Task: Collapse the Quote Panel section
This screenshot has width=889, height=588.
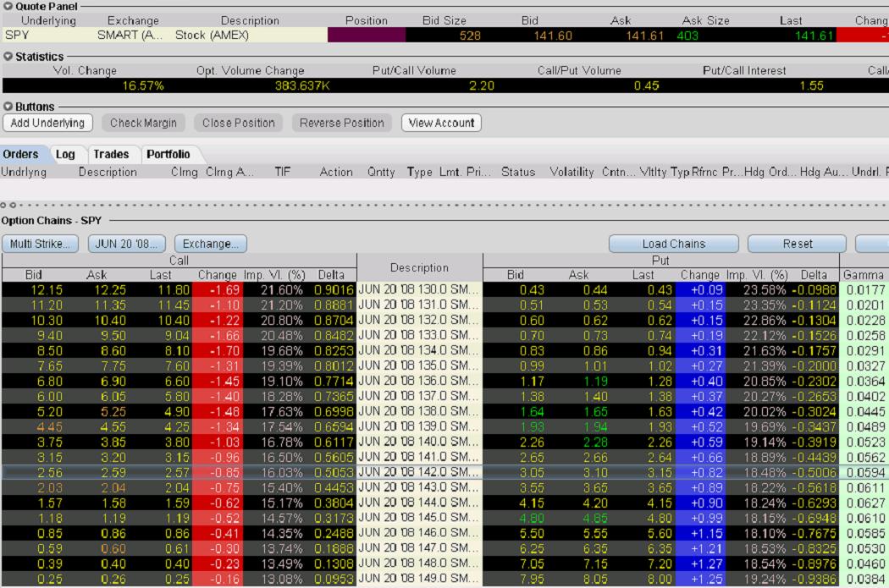Action: [8, 6]
